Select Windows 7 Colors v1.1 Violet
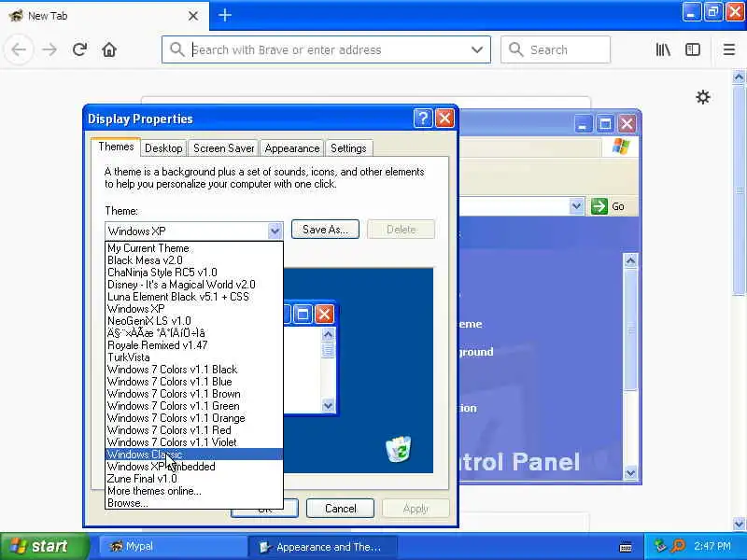 click(x=194, y=442)
